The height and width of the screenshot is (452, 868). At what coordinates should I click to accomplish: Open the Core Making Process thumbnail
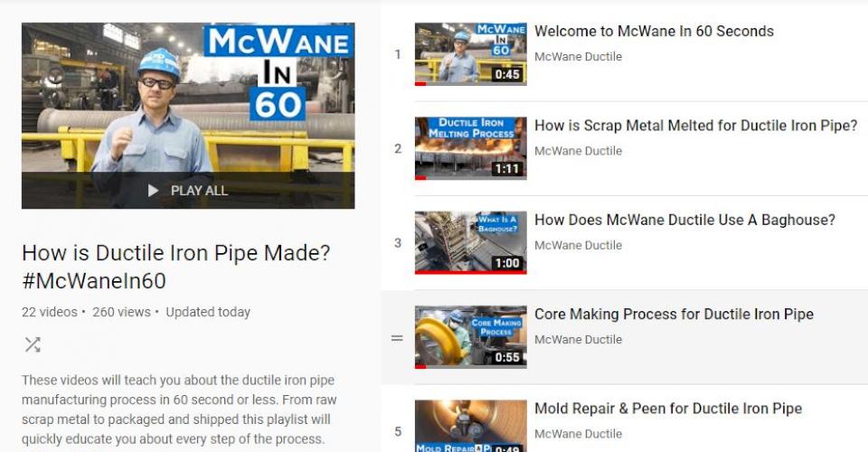pyautogui.click(x=470, y=337)
